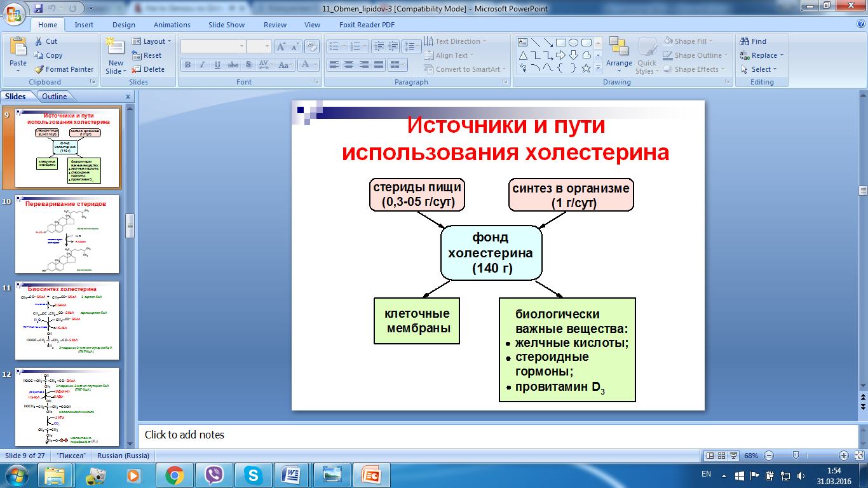Click the Paste icon in Clipboard group
868x488 pixels.
(x=18, y=48)
